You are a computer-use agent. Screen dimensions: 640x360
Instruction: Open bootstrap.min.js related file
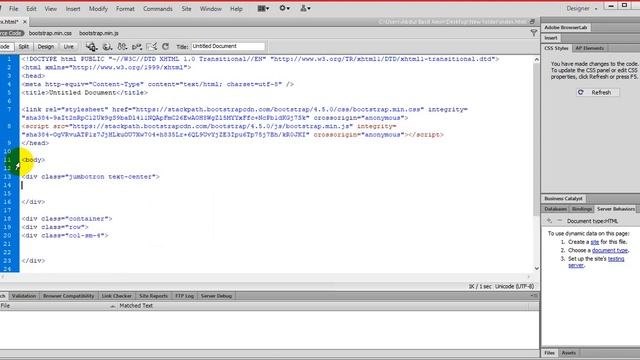tap(99, 33)
